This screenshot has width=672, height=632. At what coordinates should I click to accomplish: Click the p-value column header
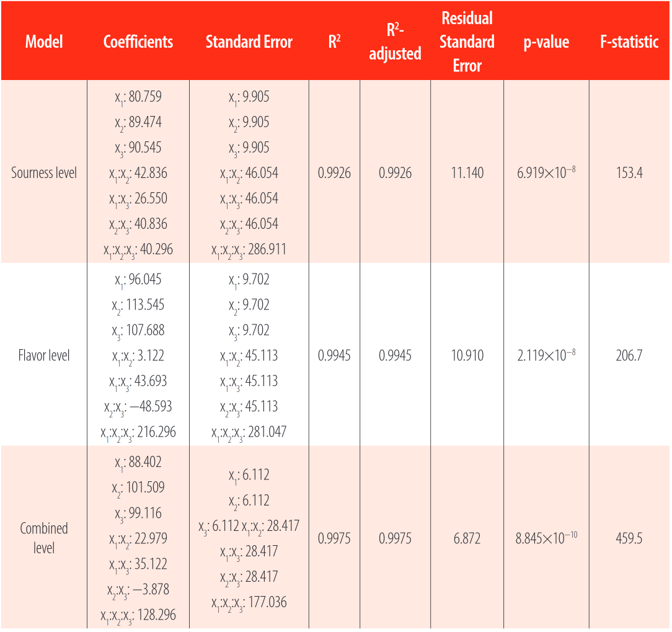[x=546, y=42]
